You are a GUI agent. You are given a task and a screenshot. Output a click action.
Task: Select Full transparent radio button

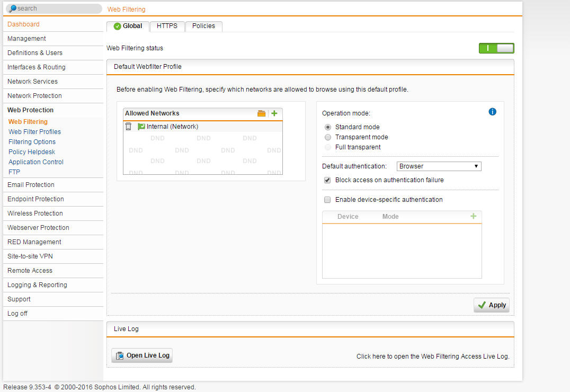[x=328, y=147]
